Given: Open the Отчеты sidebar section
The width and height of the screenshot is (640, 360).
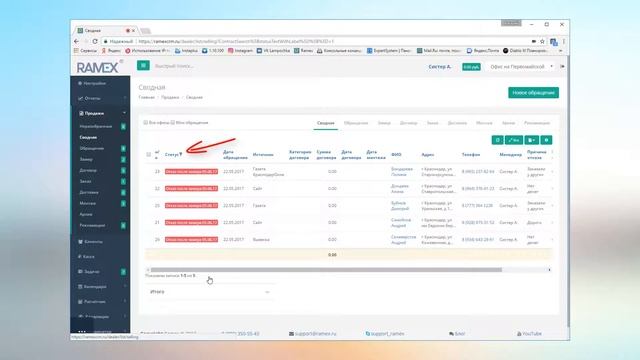Looking at the screenshot, I should [x=90, y=98].
